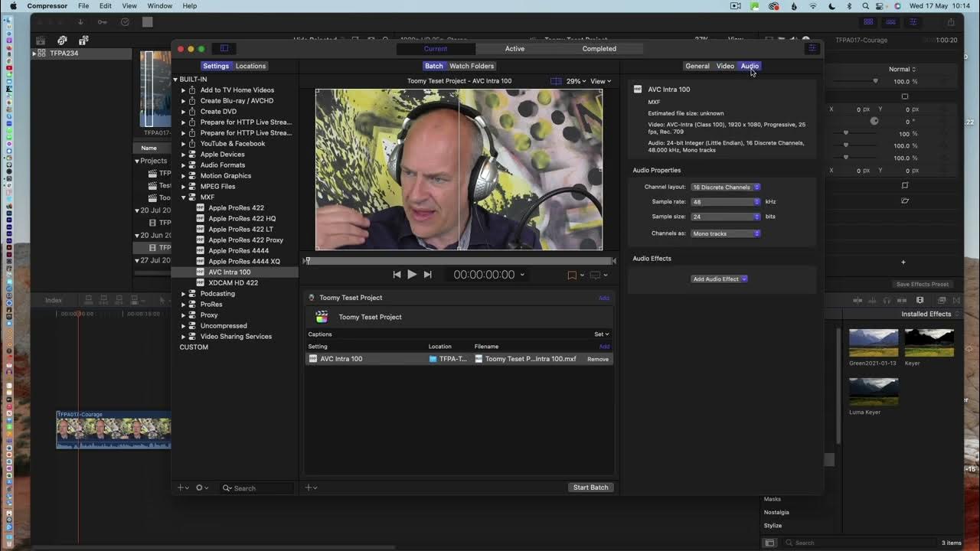This screenshot has height=551, width=980.
Task: Expand the Podcasting settings folder
Action: [184, 294]
